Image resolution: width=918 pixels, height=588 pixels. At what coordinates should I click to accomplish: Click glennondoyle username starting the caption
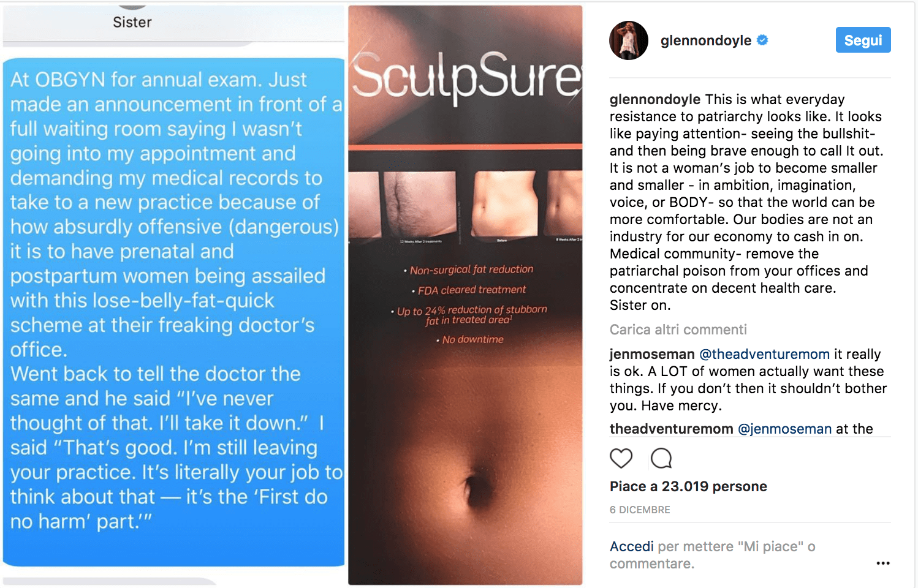coord(654,99)
